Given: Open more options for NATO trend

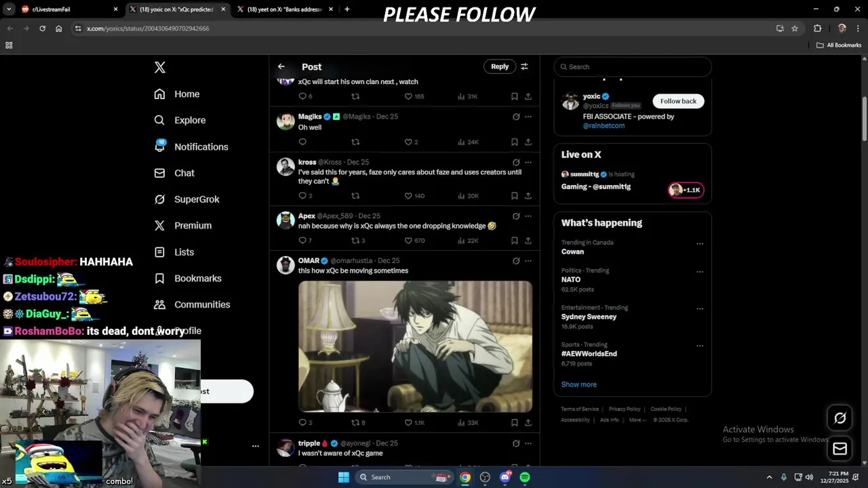Looking at the screenshot, I should [700, 272].
